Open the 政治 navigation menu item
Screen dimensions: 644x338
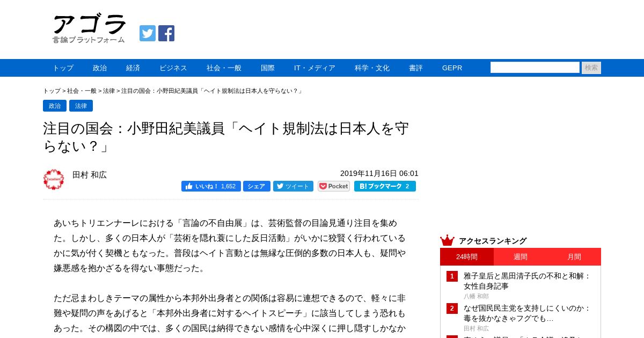click(x=100, y=68)
